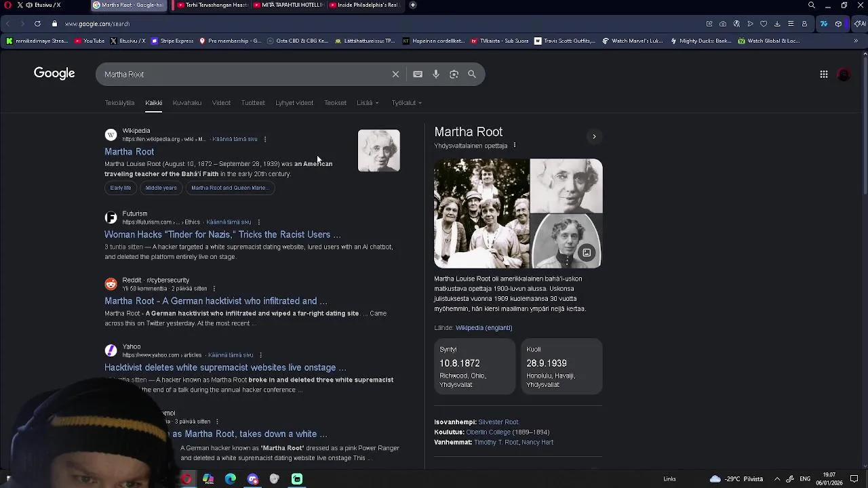Submit search with the magnifying glass
The width and height of the screenshot is (868, 488).
point(472,75)
